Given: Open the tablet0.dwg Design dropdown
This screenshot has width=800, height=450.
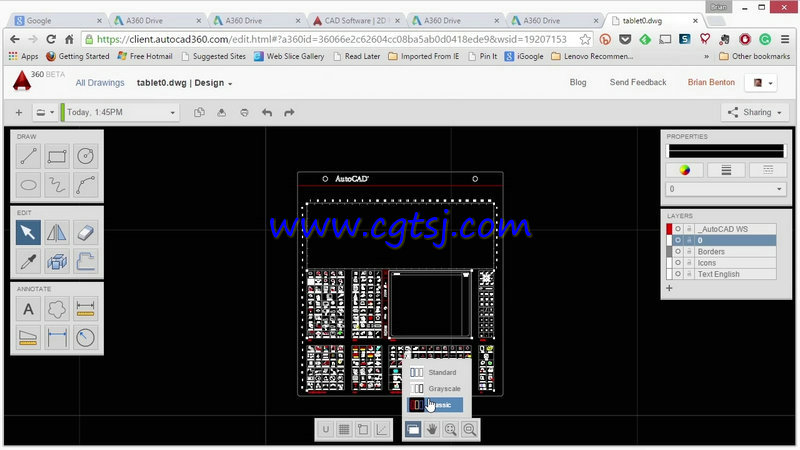Looking at the screenshot, I should 184,83.
